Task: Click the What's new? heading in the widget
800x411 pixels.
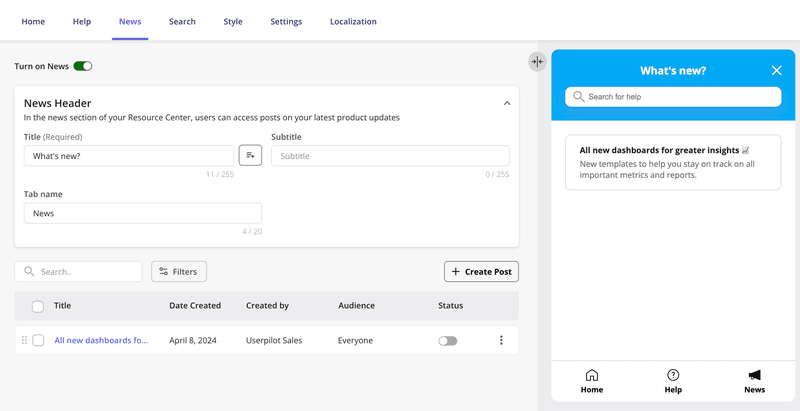Action: tap(673, 71)
